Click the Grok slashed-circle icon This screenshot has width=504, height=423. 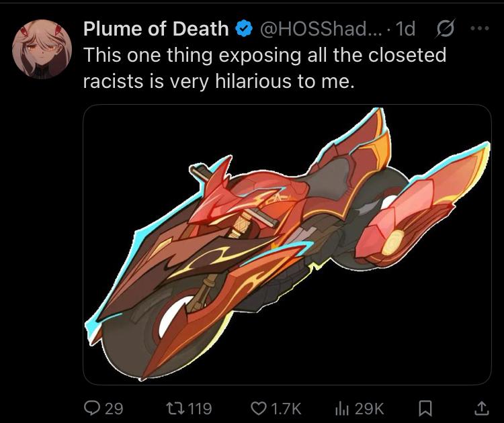click(445, 29)
